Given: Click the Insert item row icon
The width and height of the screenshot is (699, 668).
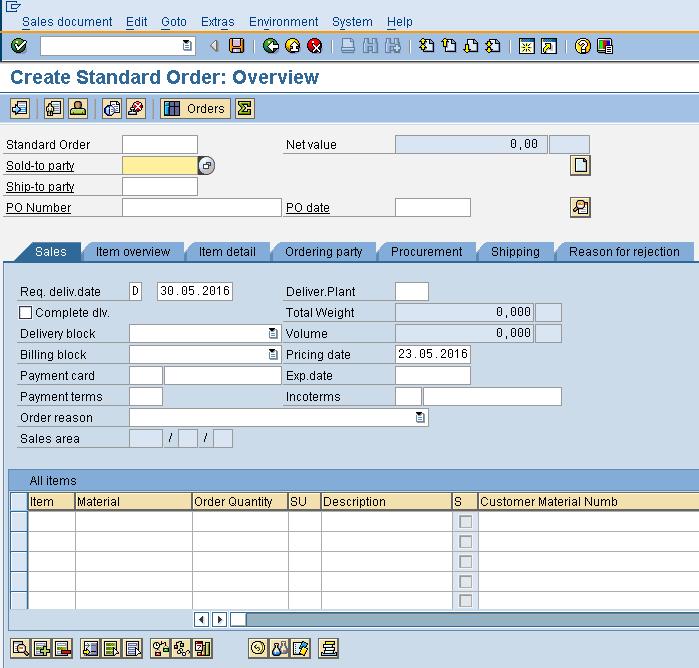Looking at the screenshot, I should [x=41, y=648].
